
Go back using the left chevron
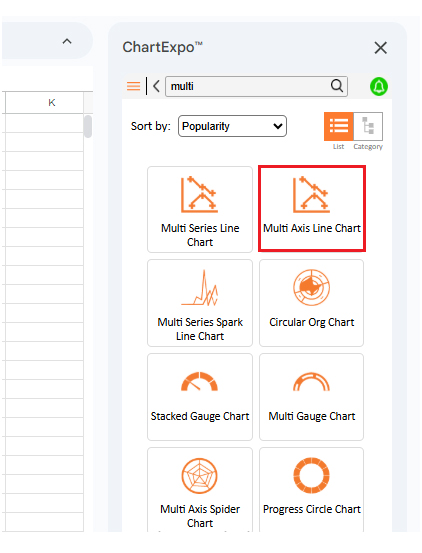[x=156, y=86]
